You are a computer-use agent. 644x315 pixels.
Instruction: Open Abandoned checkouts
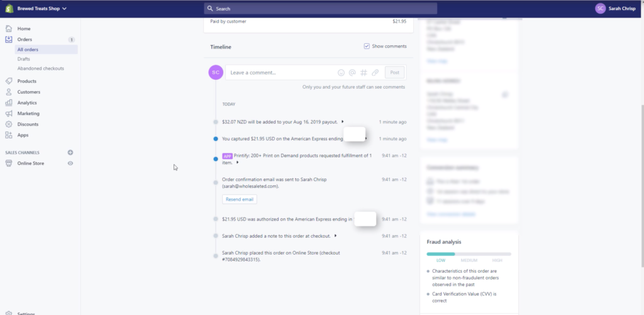[41, 69]
